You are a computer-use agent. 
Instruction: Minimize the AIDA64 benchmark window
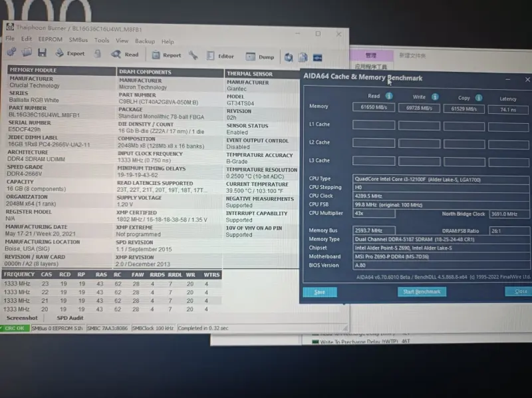tap(507, 79)
